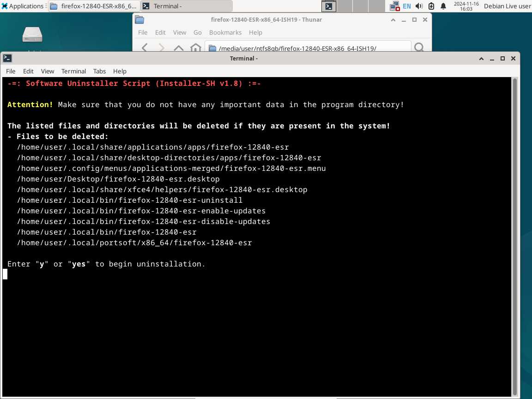Click the Thunar search magnifier icon
The height and width of the screenshot is (399, 532).
point(419,47)
